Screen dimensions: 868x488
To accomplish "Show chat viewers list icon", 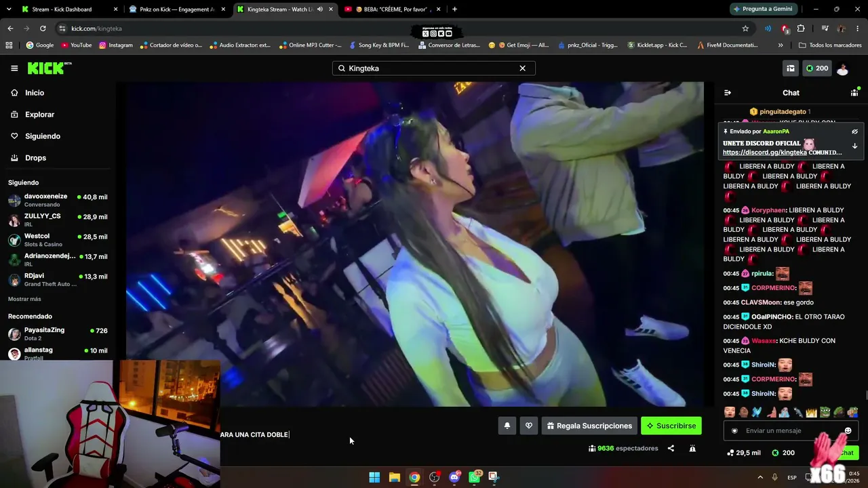I will pyautogui.click(x=854, y=92).
